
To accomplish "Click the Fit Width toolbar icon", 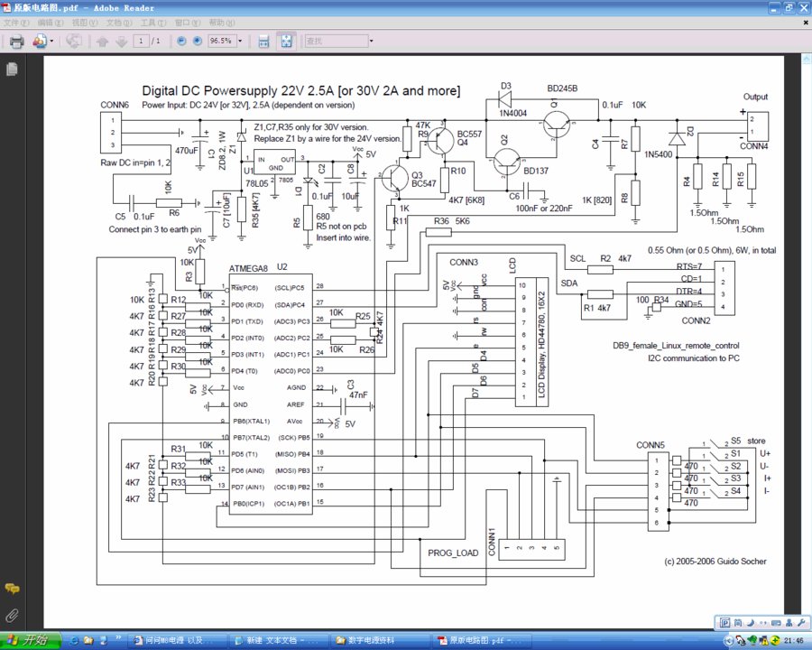I will pos(264,41).
